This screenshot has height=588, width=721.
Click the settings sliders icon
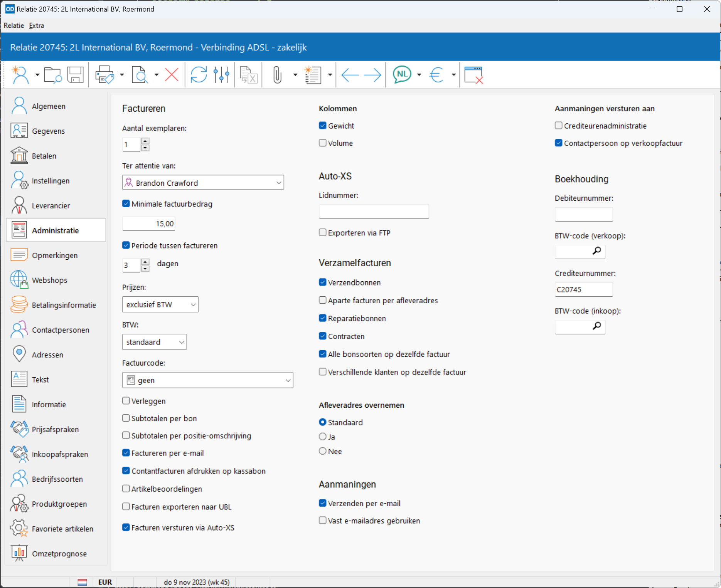coord(222,75)
